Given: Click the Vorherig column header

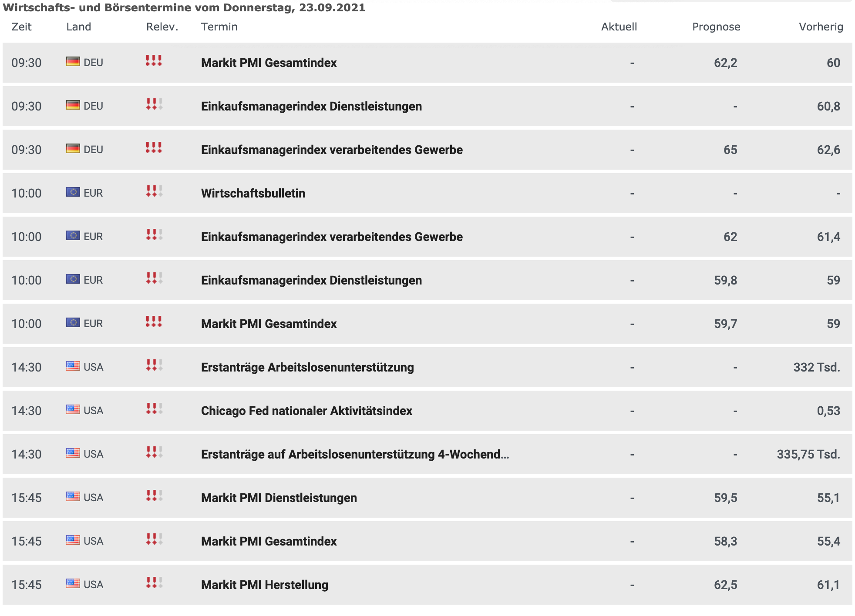Looking at the screenshot, I should point(821,27).
